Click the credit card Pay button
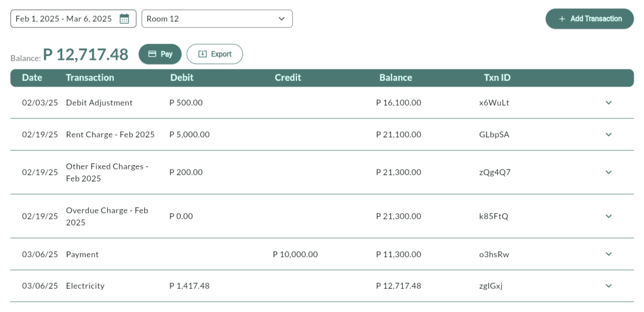 pyautogui.click(x=160, y=54)
